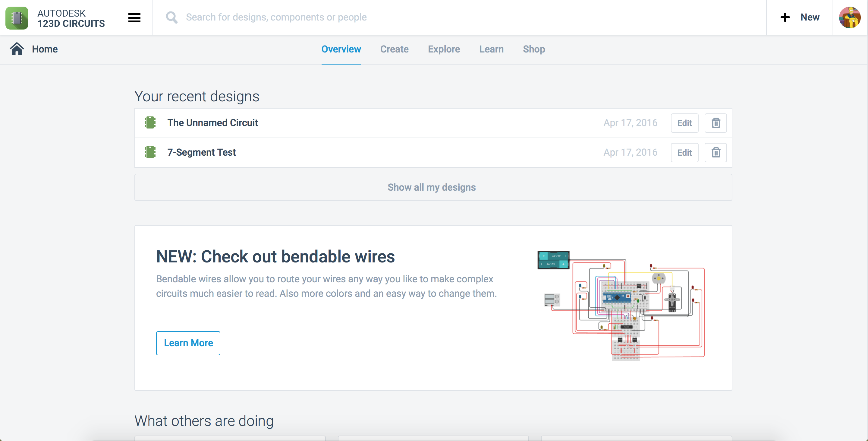Viewport: 868px width, 441px height.
Task: Create a new design with New button
Action: 799,17
